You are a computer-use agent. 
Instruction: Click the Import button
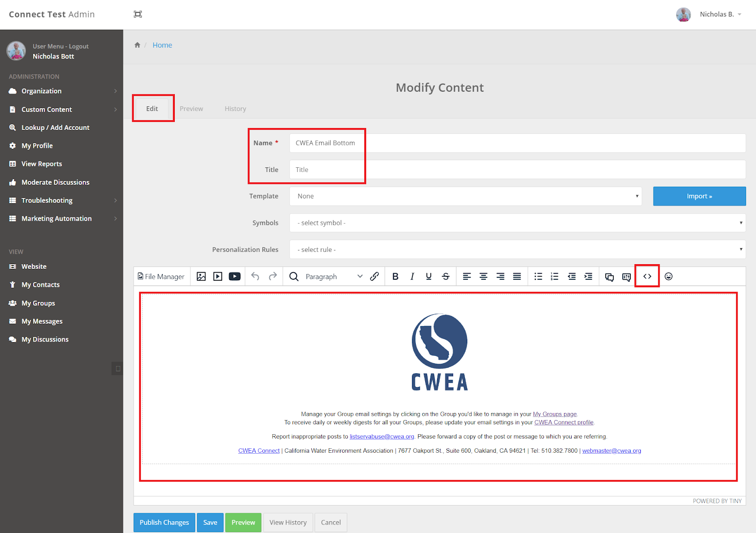click(x=699, y=196)
